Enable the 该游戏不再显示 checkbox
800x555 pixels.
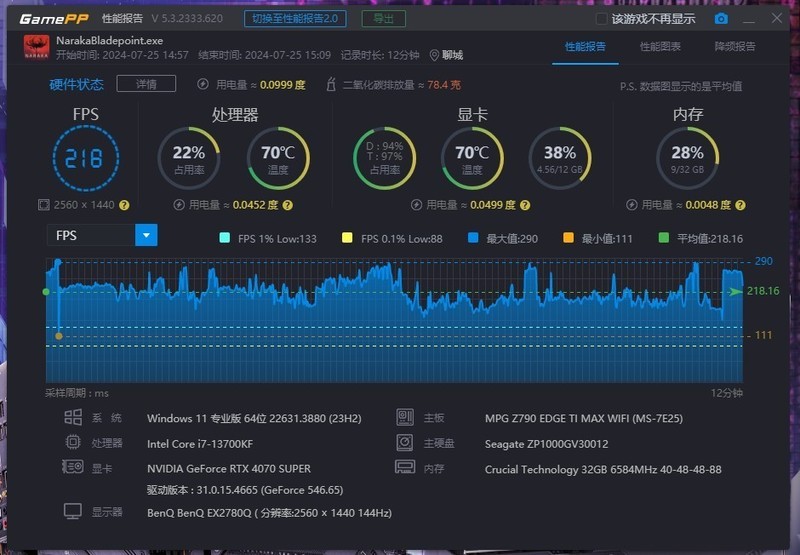pyautogui.click(x=602, y=19)
